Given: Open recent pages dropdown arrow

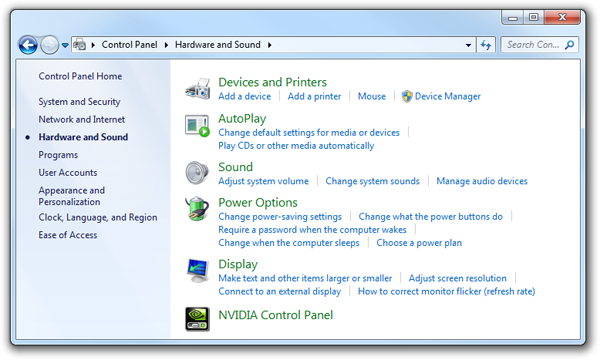Looking at the screenshot, I should click(65, 45).
